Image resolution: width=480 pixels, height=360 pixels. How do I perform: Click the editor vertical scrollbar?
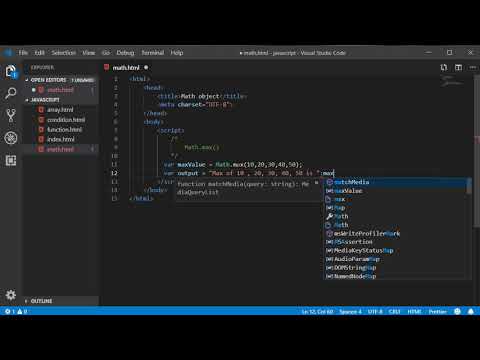coord(477,153)
